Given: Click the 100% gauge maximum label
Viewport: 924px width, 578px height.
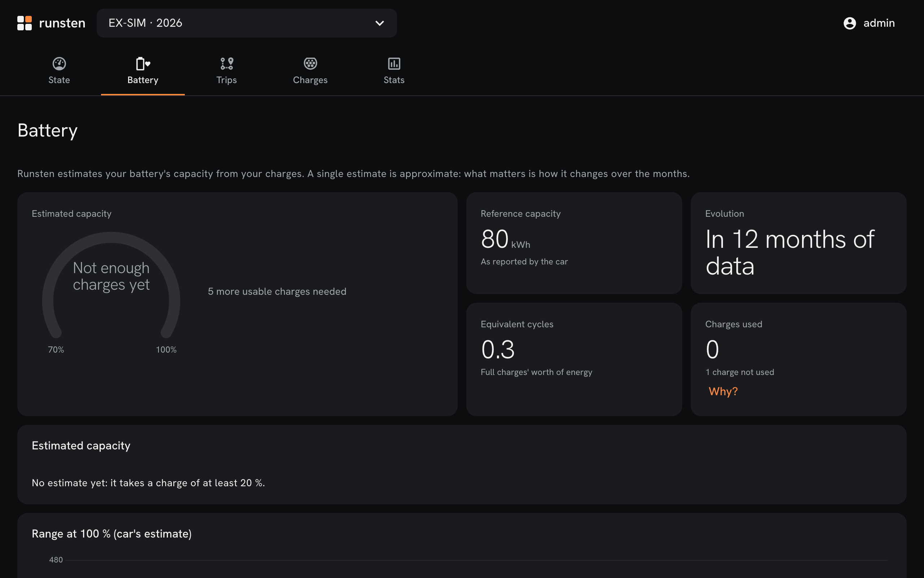Looking at the screenshot, I should (166, 350).
